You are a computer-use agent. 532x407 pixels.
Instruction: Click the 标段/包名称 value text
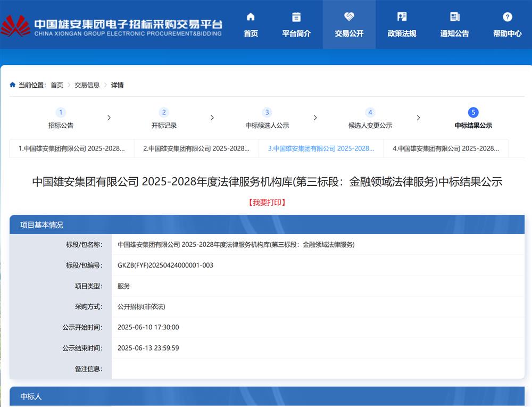tap(236, 245)
